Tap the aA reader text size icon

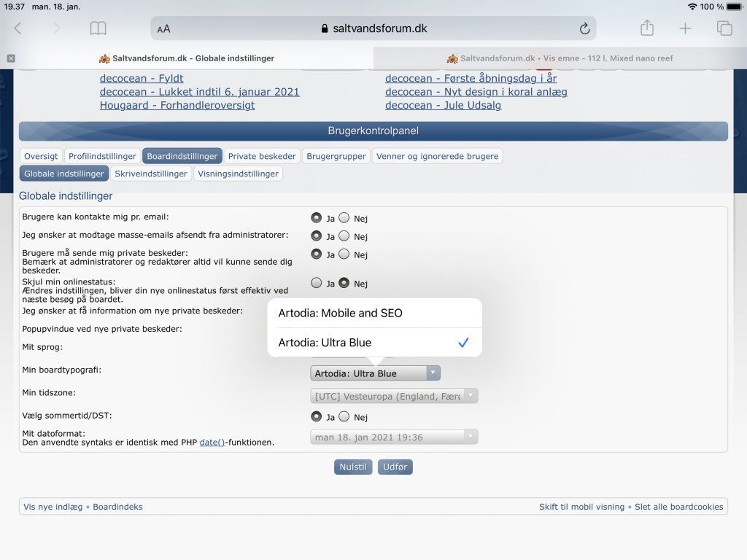coord(164,29)
